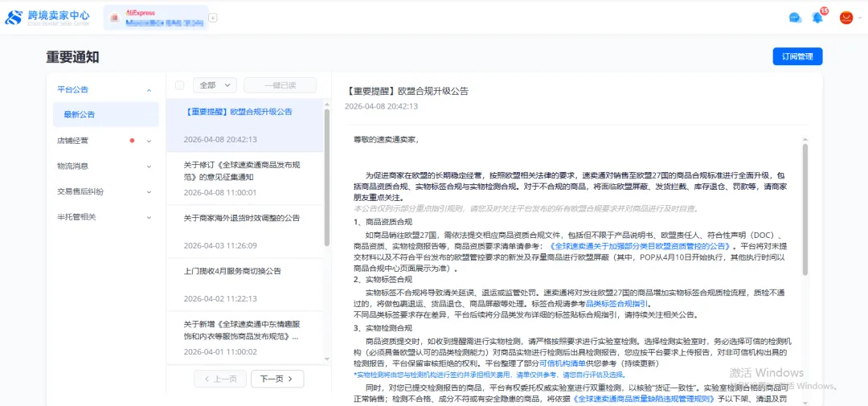868x406 pixels.
Task: Open the 全部 filter dropdown
Action: [215, 85]
